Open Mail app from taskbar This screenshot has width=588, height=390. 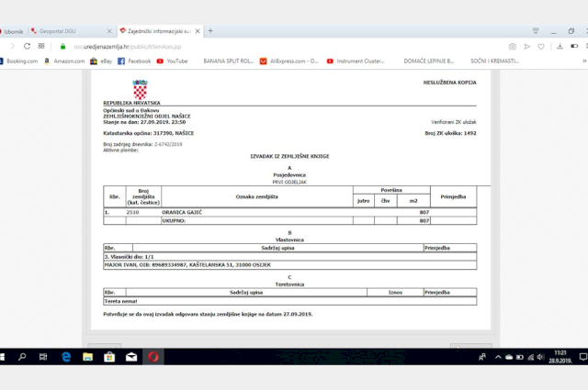pos(131,357)
